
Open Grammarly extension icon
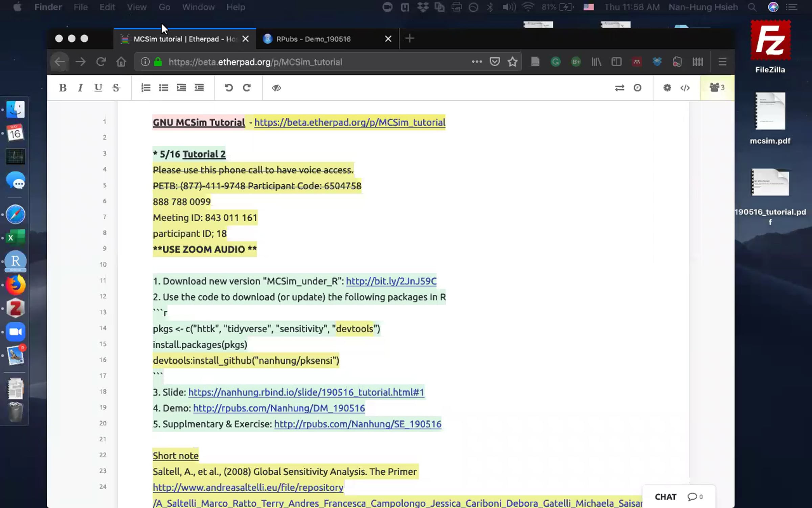556,62
